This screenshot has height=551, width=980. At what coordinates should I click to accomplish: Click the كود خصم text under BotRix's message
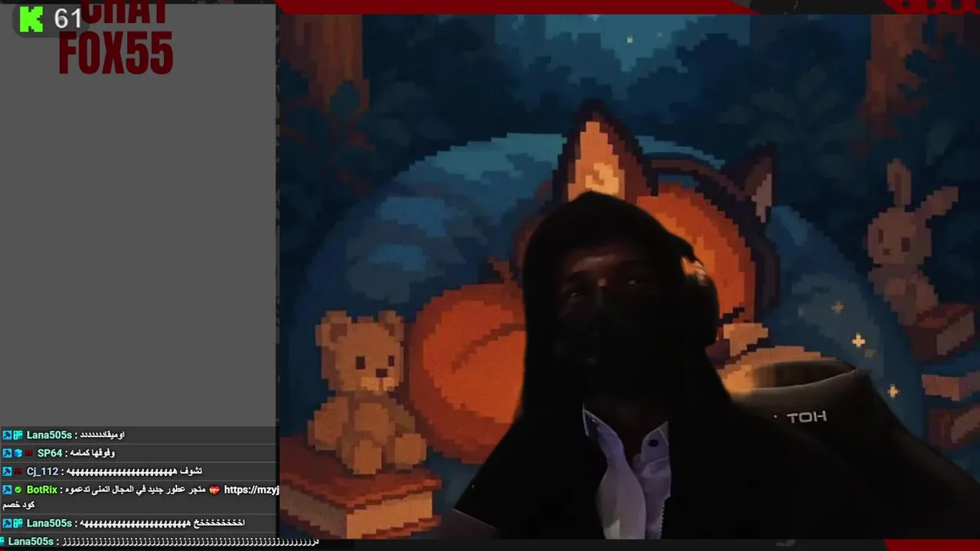18,505
